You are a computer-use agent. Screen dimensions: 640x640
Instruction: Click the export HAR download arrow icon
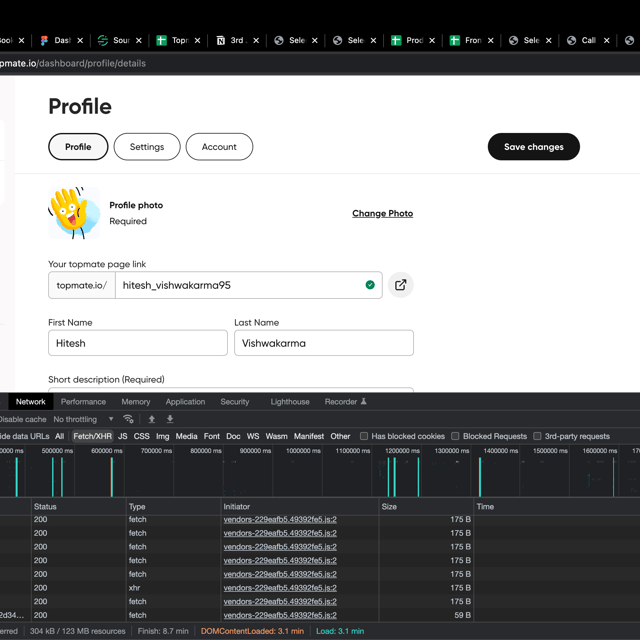pos(170,419)
